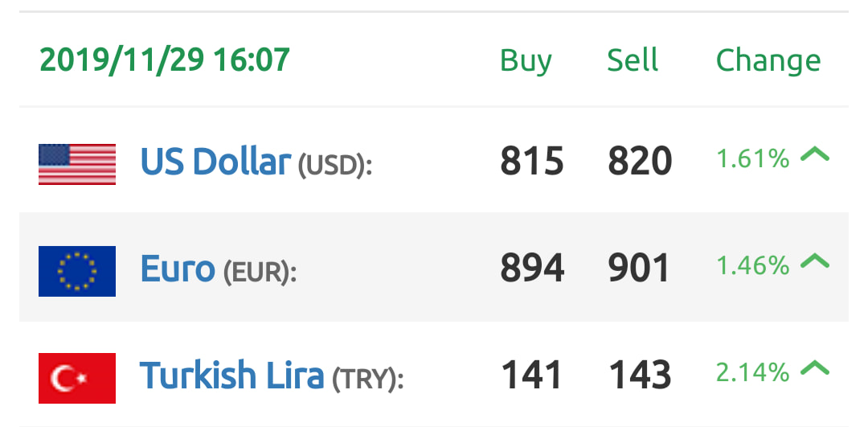Click the Lira sell rate 143
The width and height of the screenshot is (868, 427).
pyautogui.click(x=640, y=375)
